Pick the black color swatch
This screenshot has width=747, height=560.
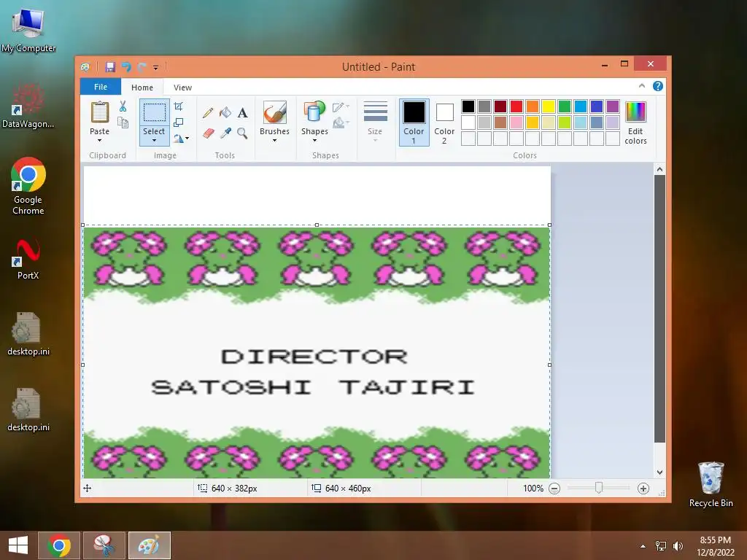(468, 106)
